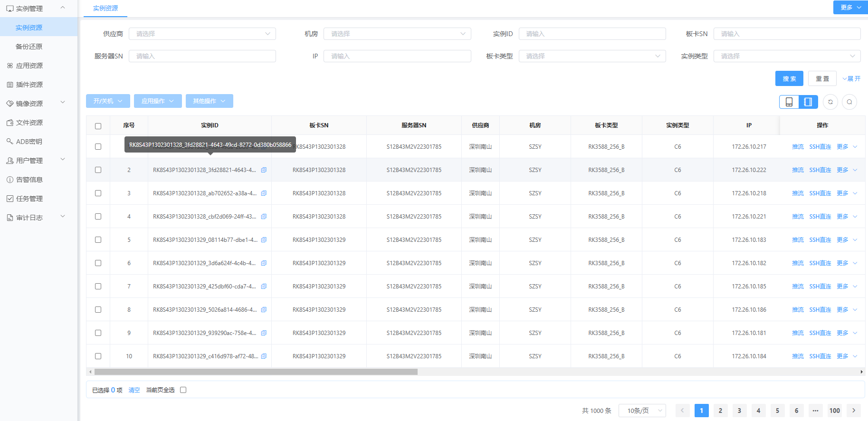Open 更多 actions for IP 172.26.10.222
Screen dimensions: 868x421
click(847, 170)
